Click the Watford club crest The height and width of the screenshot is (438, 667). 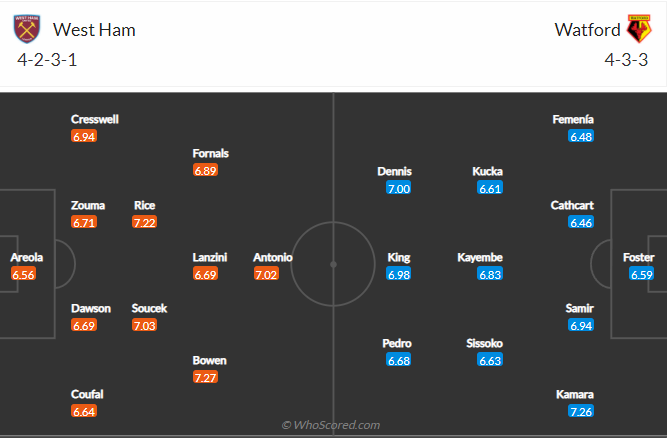coord(638,29)
